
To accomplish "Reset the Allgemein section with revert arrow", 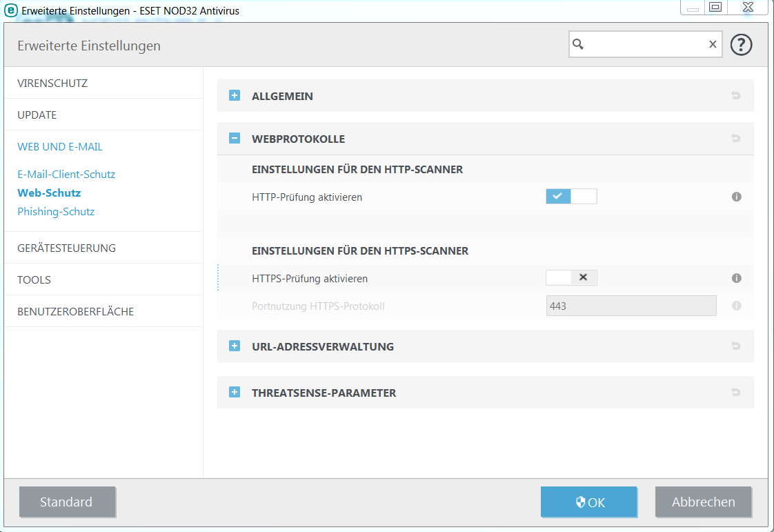I will coord(735,96).
